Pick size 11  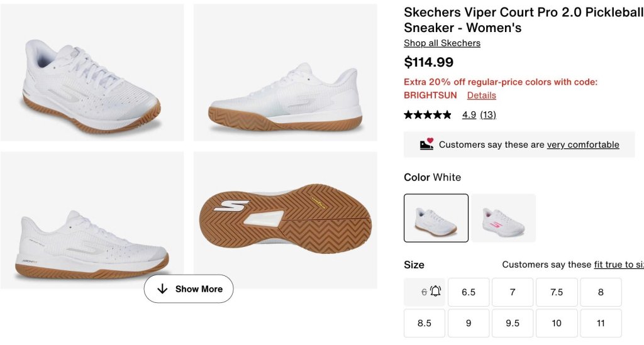point(601,323)
